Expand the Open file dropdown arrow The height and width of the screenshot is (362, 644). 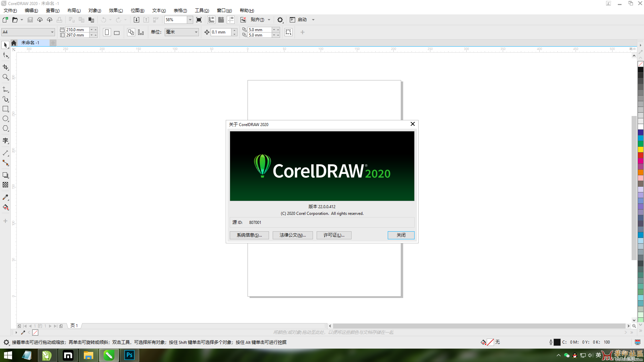[22, 20]
